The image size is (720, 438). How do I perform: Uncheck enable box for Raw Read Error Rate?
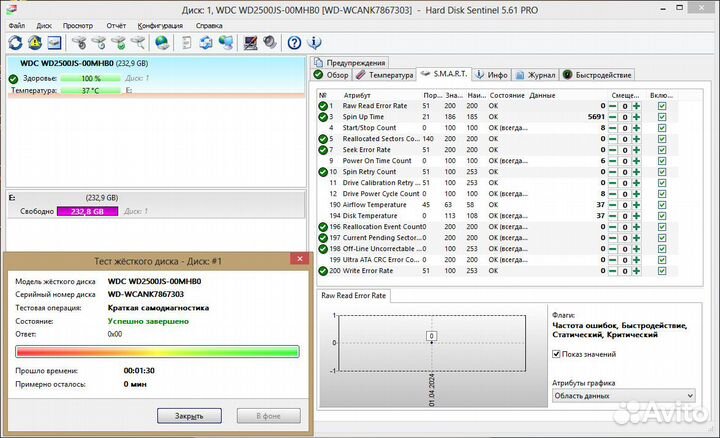tap(661, 105)
